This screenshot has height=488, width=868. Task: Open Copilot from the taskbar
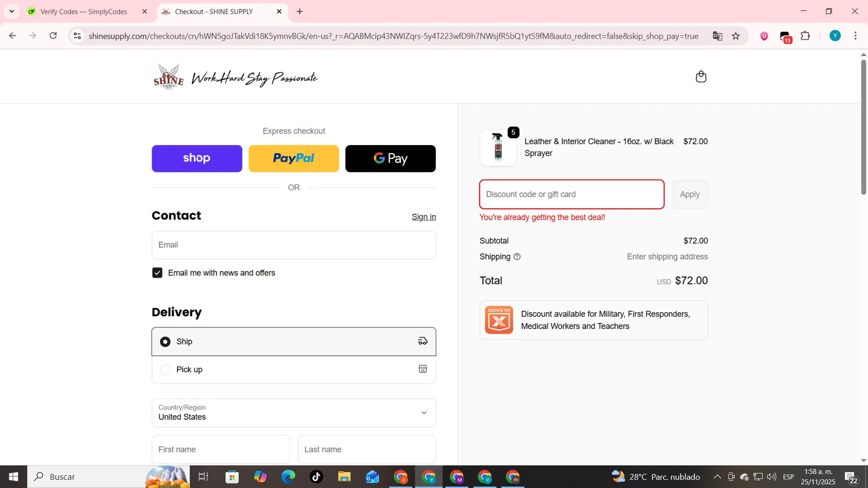[x=260, y=477]
